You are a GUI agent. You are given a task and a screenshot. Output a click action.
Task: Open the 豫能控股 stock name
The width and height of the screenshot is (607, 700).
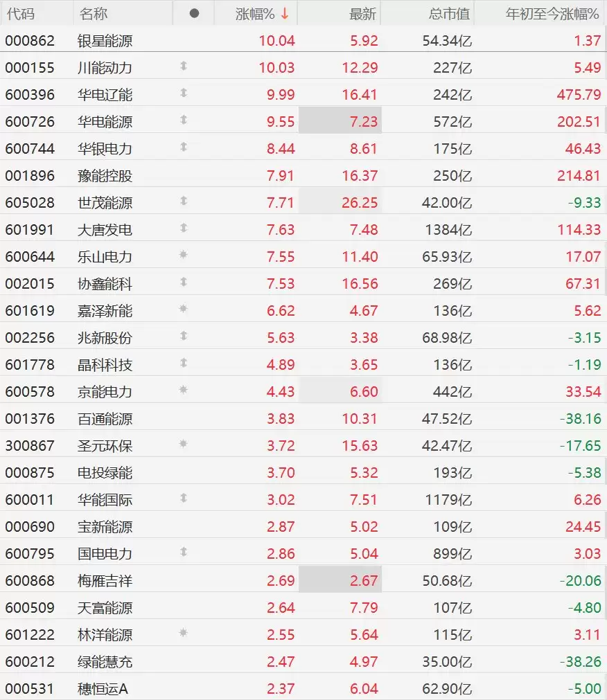tap(105, 176)
